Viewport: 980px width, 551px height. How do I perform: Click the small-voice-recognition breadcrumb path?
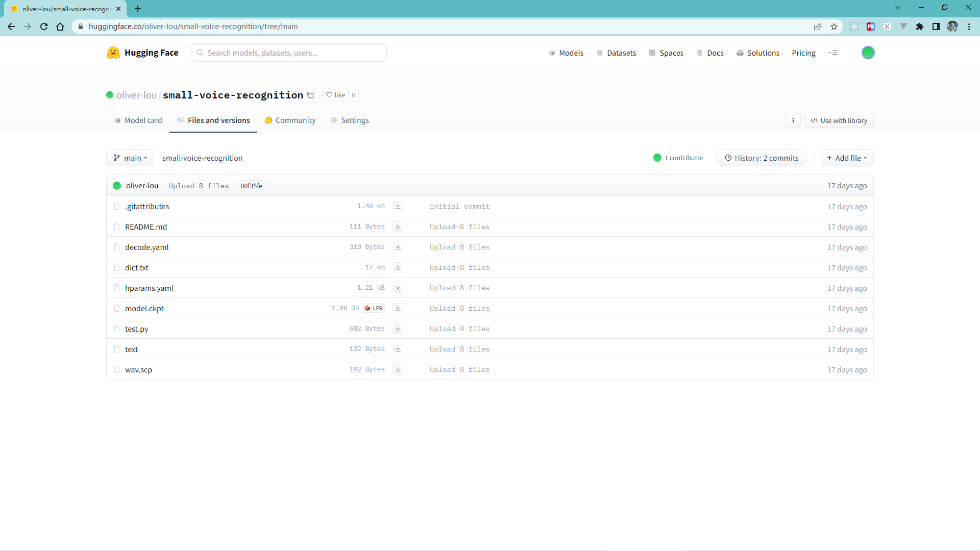tap(202, 158)
